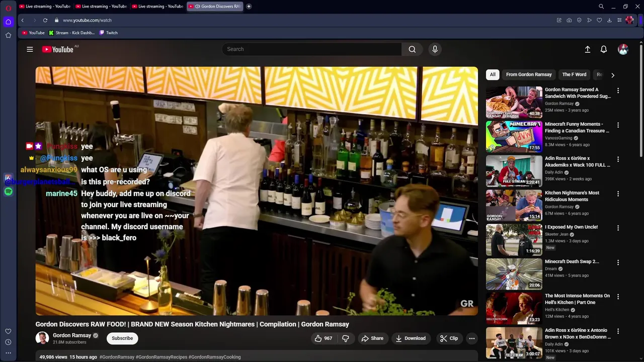
Task: Click the Clip button
Action: click(449, 338)
